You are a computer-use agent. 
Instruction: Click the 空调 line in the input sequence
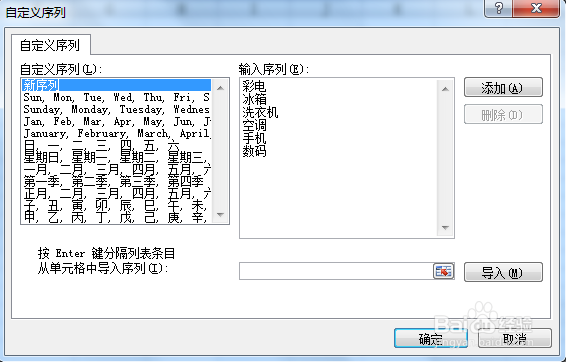click(x=254, y=125)
